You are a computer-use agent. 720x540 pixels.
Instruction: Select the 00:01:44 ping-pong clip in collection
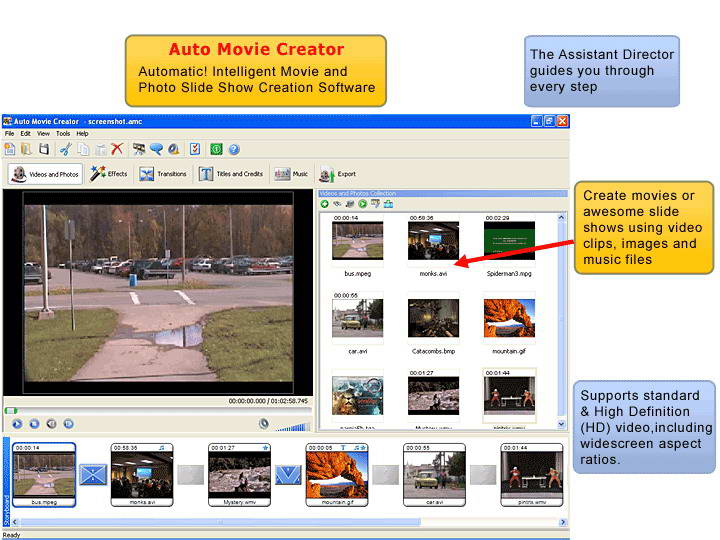click(509, 396)
